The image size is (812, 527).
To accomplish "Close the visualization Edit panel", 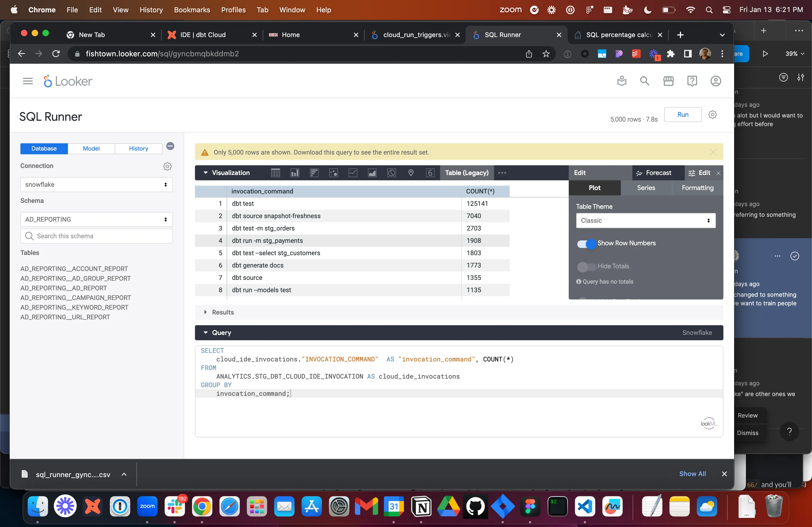I will coord(719,173).
